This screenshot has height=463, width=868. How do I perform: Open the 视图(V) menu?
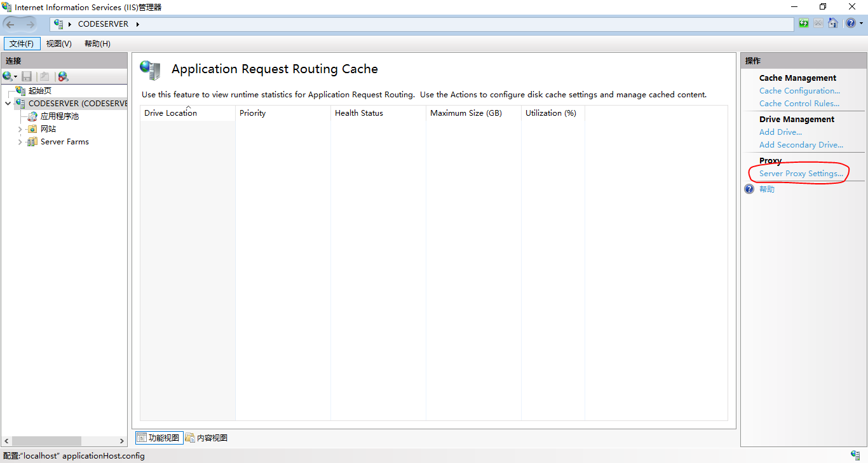(x=58, y=43)
